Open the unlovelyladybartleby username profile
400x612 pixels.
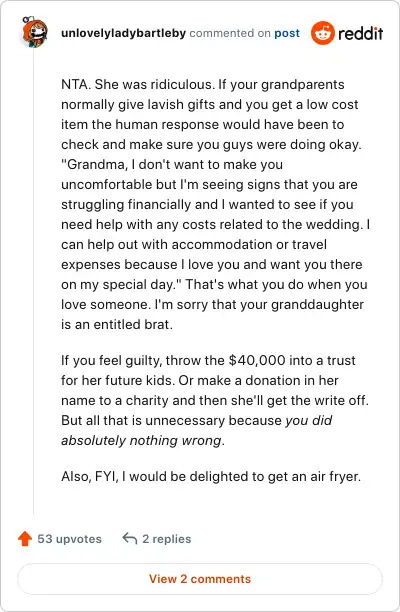tap(123, 33)
